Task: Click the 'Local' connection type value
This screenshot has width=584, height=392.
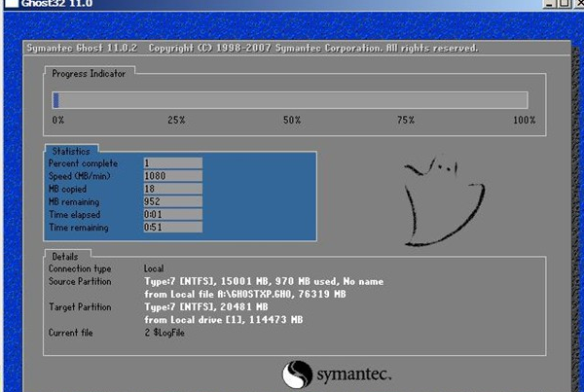Action: pyautogui.click(x=154, y=268)
